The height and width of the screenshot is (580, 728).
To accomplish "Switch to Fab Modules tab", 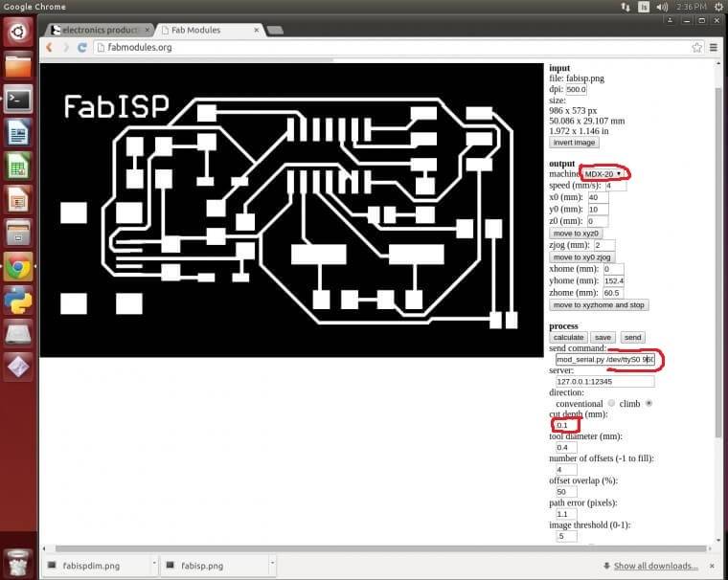I will click(x=210, y=30).
